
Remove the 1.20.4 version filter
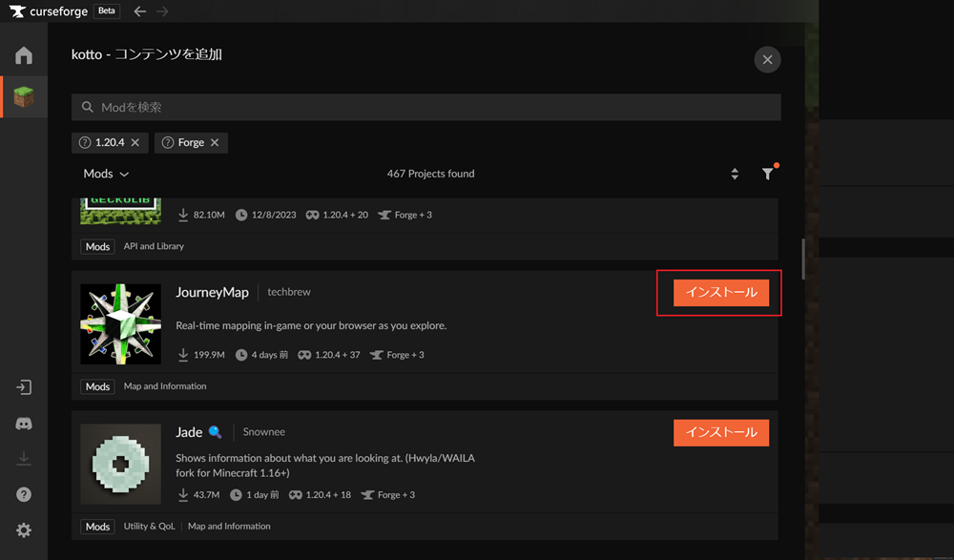pos(135,142)
